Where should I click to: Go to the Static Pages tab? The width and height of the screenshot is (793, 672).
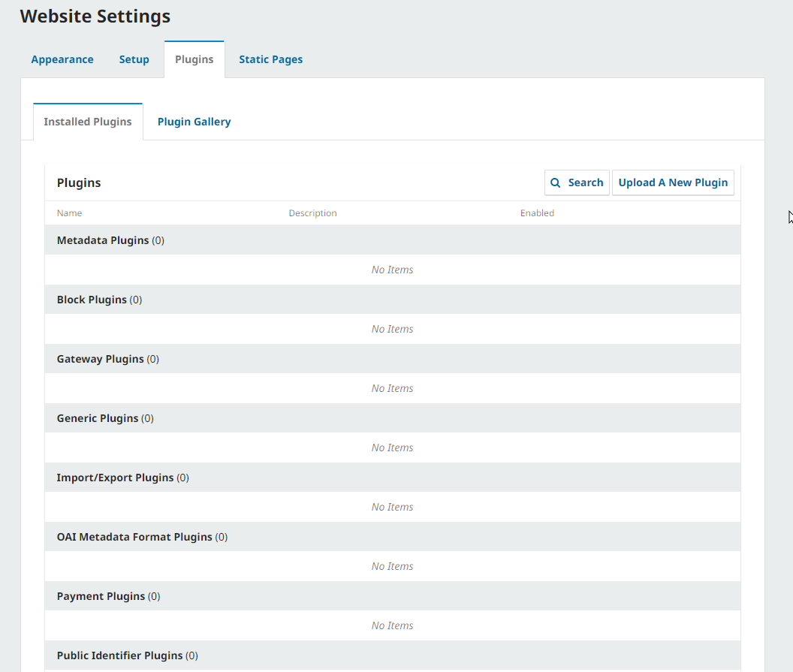tap(270, 59)
